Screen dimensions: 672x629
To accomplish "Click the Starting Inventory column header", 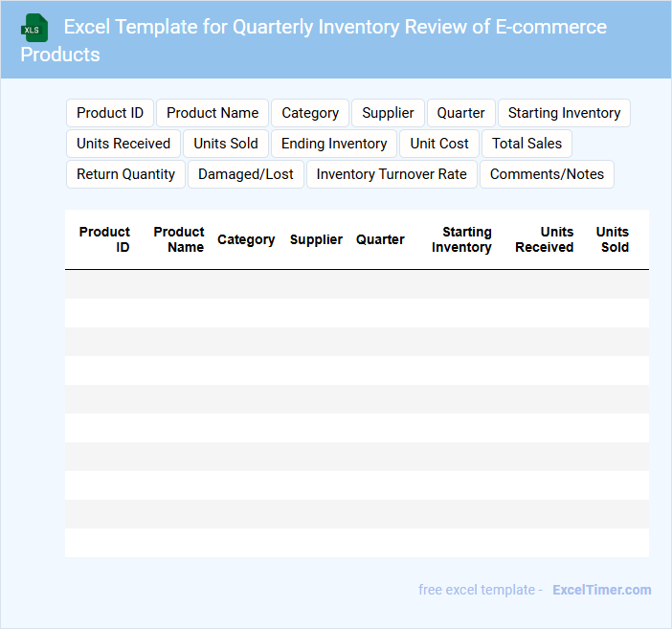I will [x=461, y=239].
